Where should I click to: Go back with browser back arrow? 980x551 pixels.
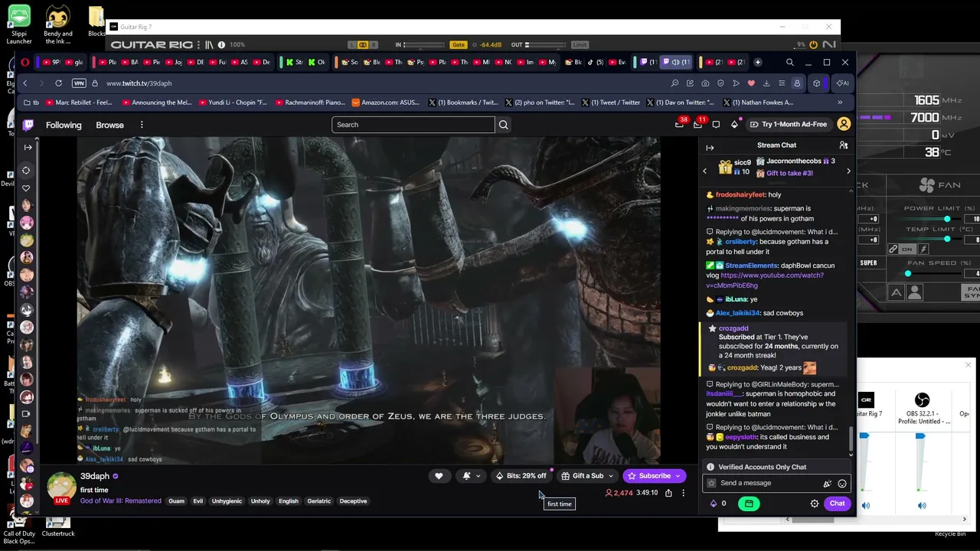pyautogui.click(x=24, y=83)
